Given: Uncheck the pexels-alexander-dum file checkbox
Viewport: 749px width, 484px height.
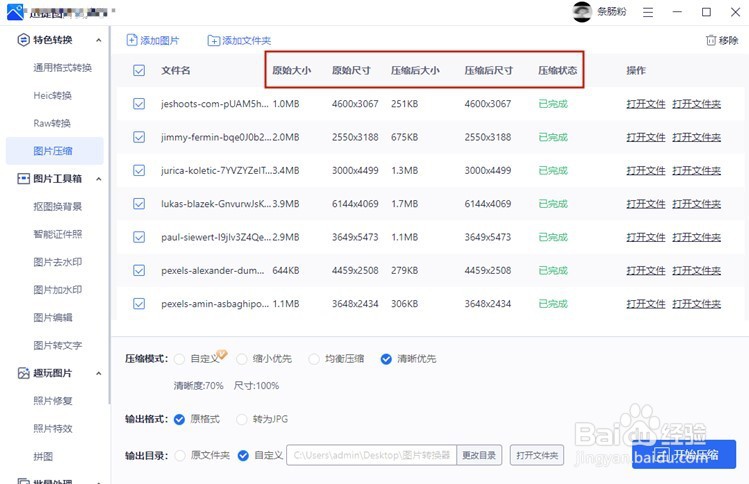Looking at the screenshot, I should click(139, 270).
